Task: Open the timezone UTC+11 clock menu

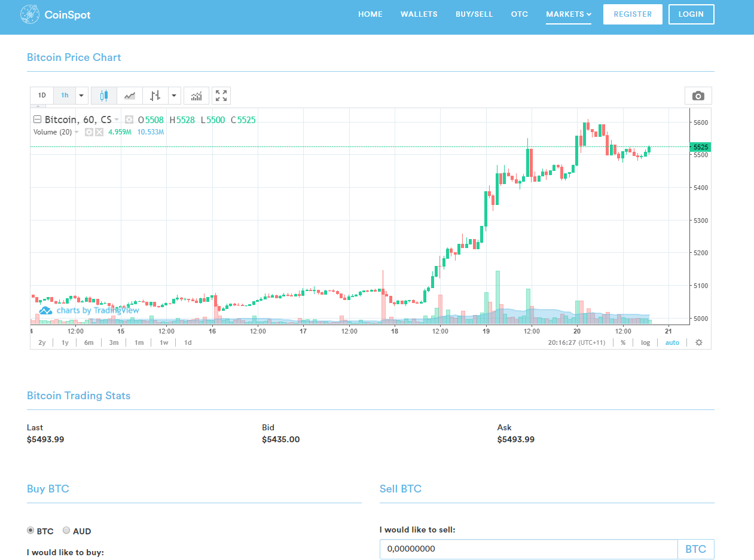Action: coord(576,342)
